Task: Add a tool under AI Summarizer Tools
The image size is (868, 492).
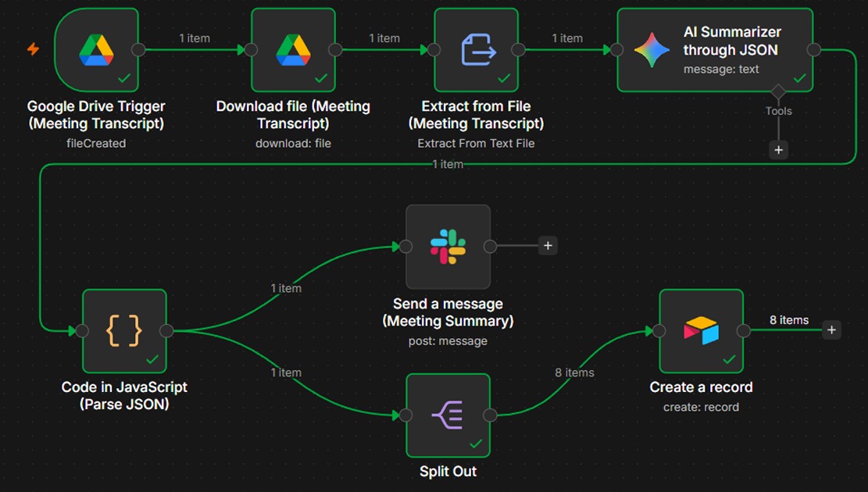Action: click(x=778, y=150)
